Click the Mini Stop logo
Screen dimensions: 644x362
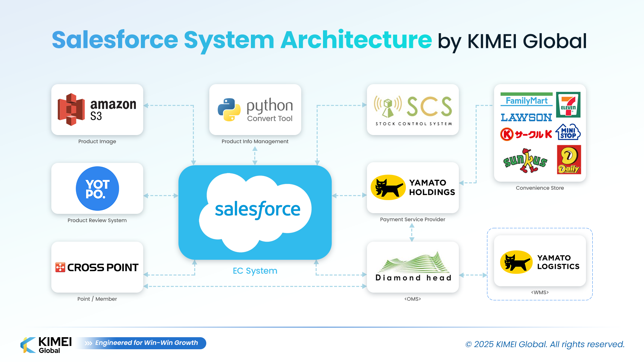568,132
